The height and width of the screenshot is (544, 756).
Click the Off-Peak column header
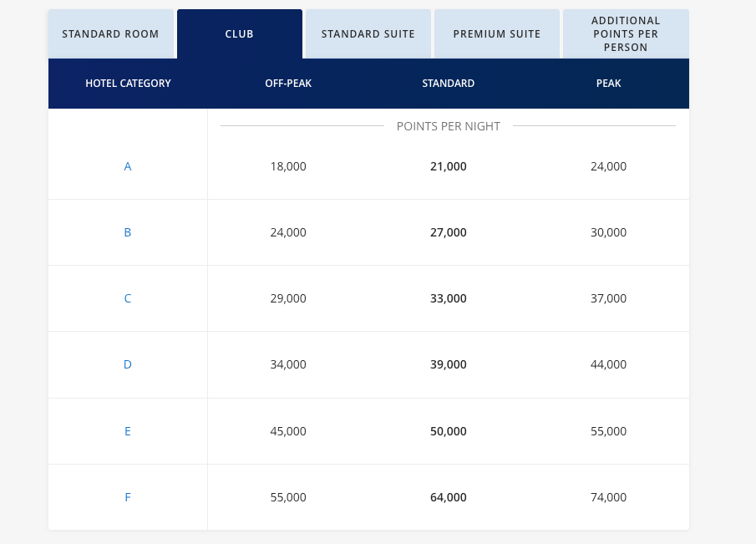[x=288, y=84]
